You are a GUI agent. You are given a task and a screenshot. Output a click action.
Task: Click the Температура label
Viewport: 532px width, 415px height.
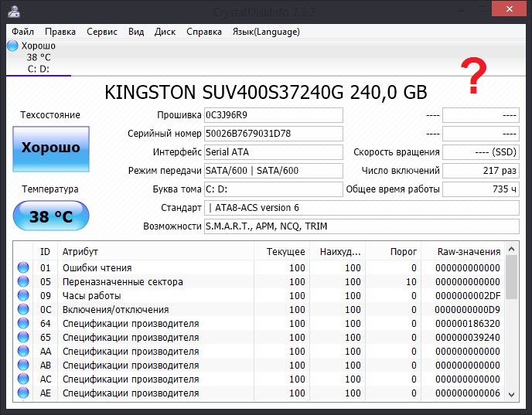click(50, 189)
